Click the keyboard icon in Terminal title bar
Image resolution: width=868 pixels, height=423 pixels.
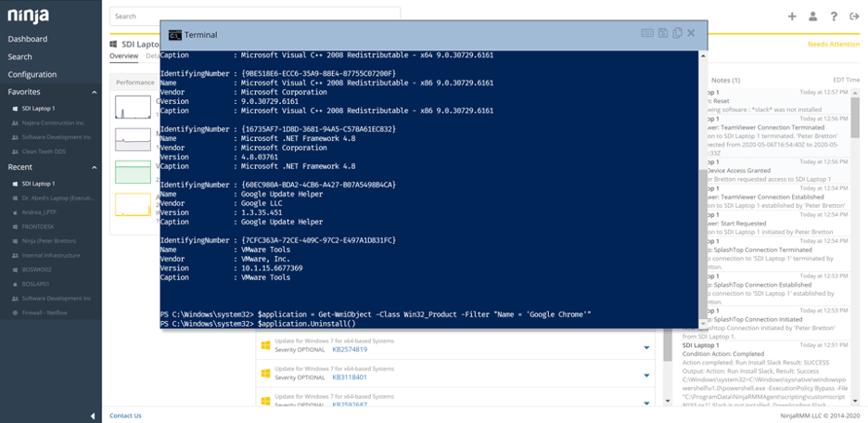tap(647, 33)
